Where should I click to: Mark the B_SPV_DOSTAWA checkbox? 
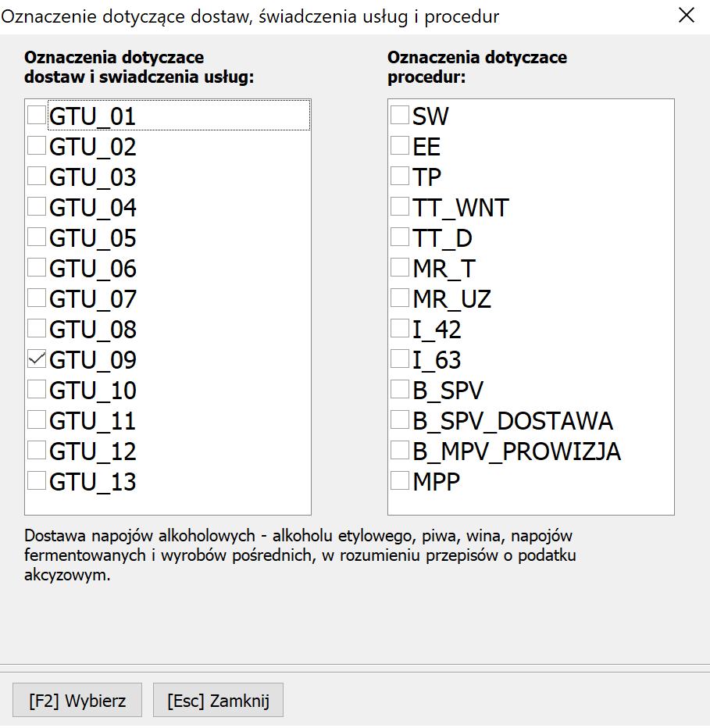tap(400, 419)
